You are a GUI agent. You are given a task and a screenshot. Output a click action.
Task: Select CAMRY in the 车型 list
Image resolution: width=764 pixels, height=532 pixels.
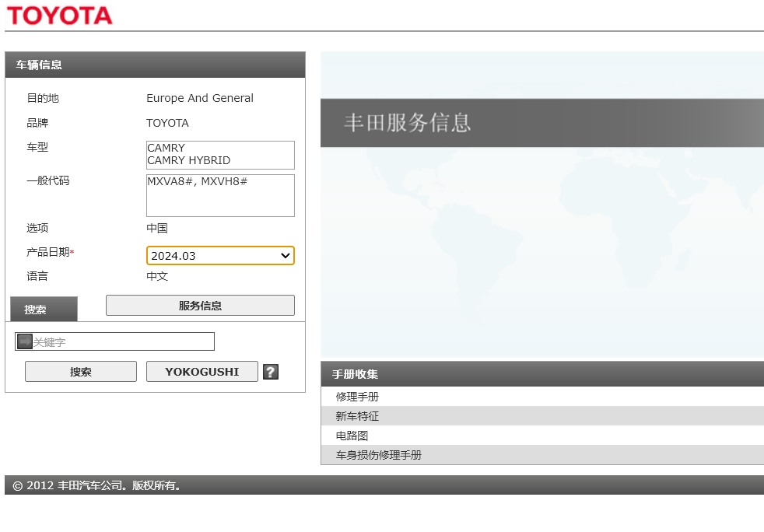166,148
